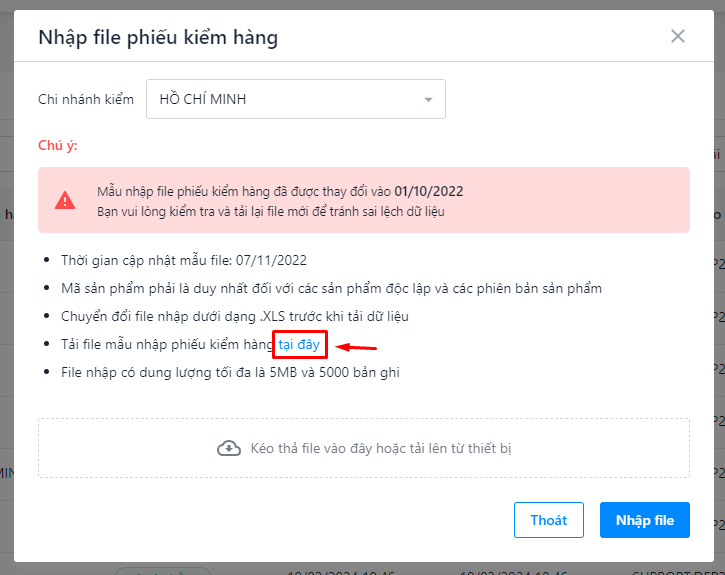Click the "Chuyển đổi file nhập" .XLS note

235,316
